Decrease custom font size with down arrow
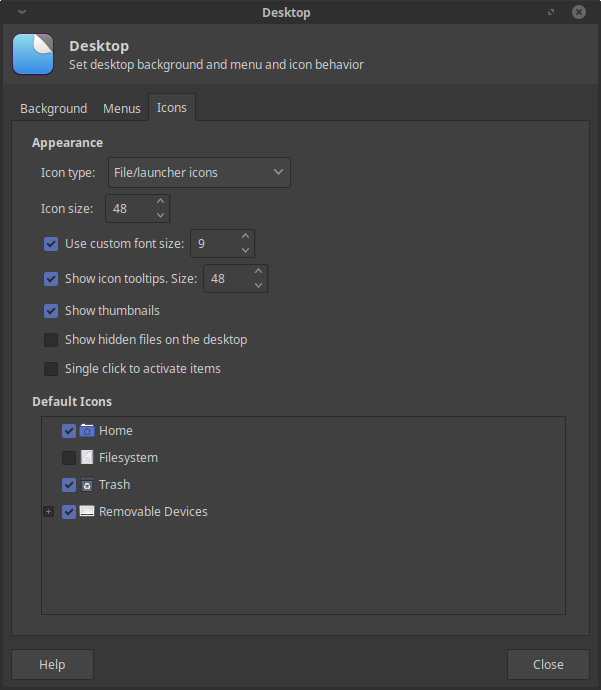 (246, 250)
